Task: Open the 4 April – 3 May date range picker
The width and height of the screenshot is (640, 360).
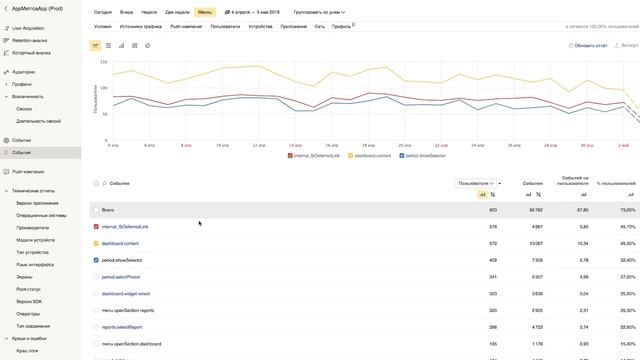Action: (252, 12)
